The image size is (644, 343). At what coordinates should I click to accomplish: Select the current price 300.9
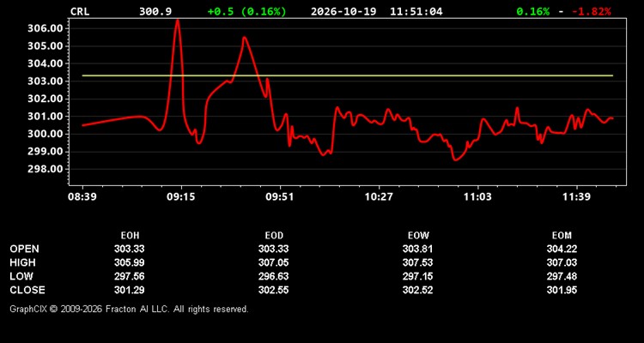pos(155,11)
